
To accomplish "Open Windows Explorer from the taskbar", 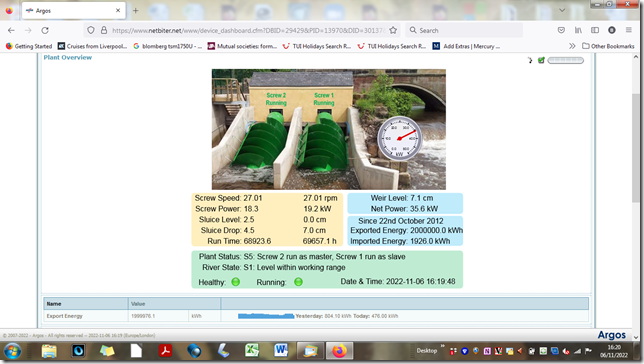I will [49, 351].
